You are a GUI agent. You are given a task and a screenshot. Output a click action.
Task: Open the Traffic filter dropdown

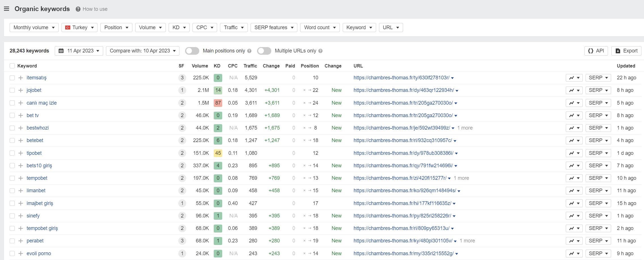coord(234,28)
